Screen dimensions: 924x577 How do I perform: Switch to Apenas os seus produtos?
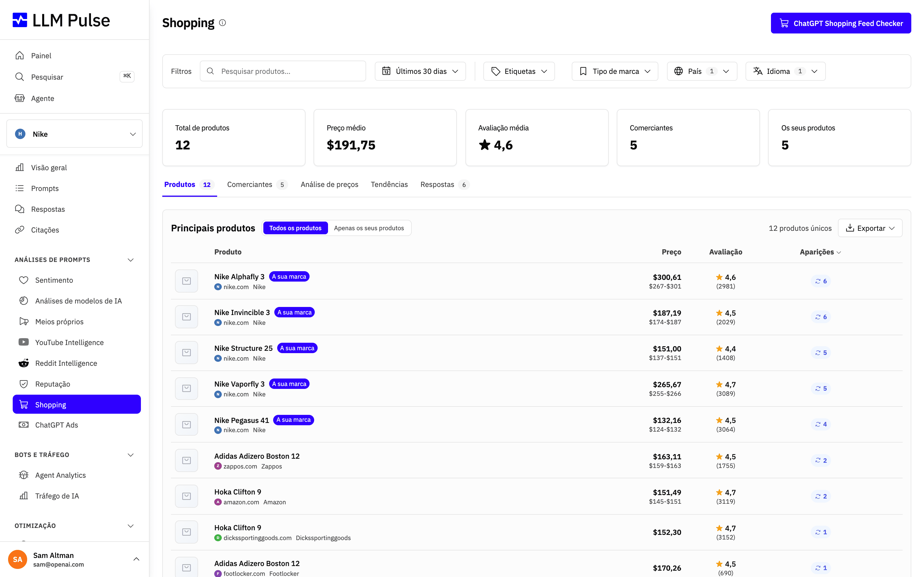(369, 228)
